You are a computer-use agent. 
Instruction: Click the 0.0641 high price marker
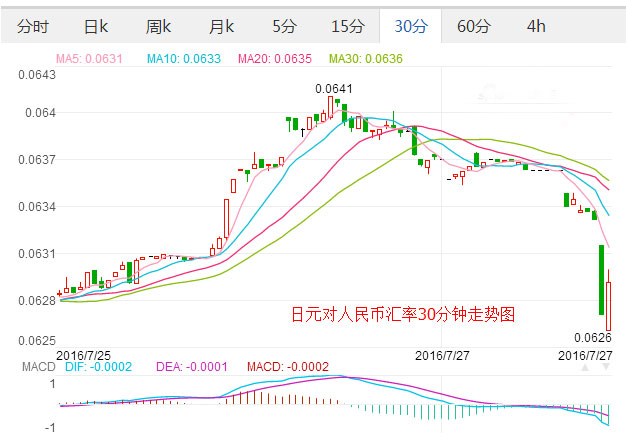pyautogui.click(x=334, y=89)
